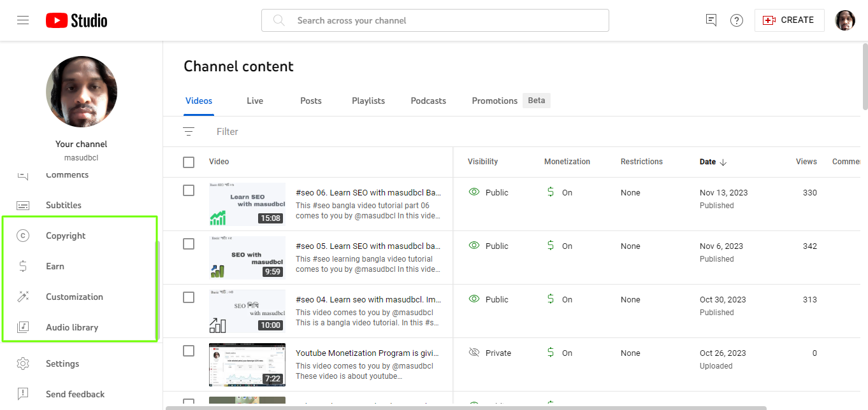868x410 pixels.
Task: Switch to the Playlists tab
Action: click(x=368, y=101)
